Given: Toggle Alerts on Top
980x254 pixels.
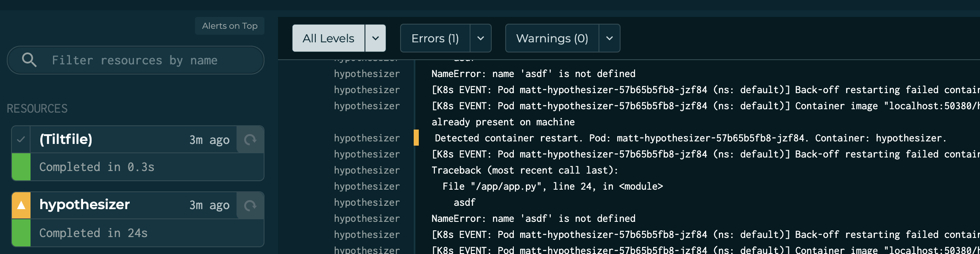Looking at the screenshot, I should click(230, 26).
